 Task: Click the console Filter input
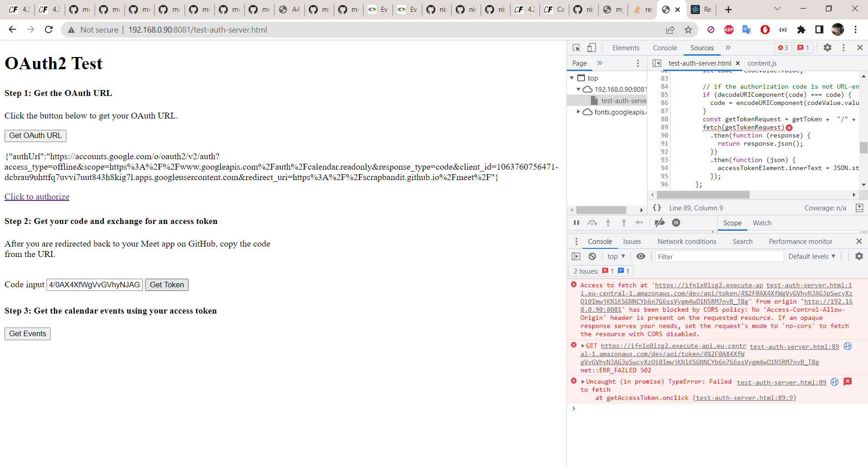[719, 257]
